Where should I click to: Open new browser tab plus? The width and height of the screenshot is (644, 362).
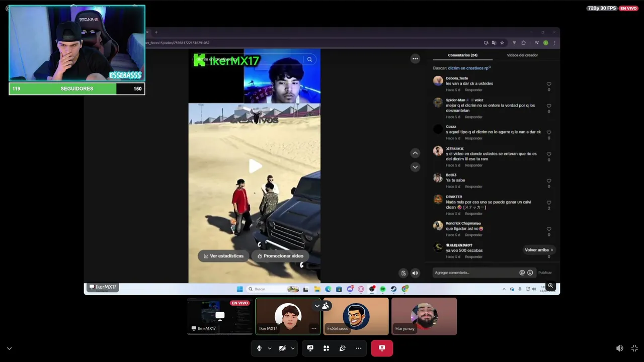(x=156, y=32)
